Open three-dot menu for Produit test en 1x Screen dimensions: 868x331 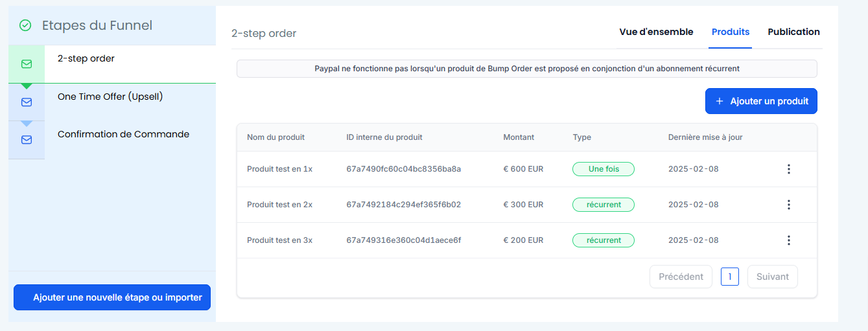click(788, 169)
